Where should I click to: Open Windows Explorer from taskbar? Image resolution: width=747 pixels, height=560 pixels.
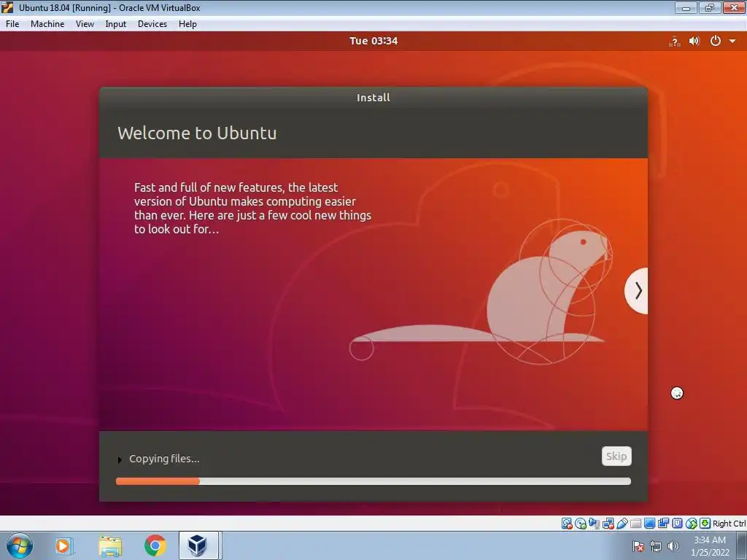pyautogui.click(x=110, y=546)
